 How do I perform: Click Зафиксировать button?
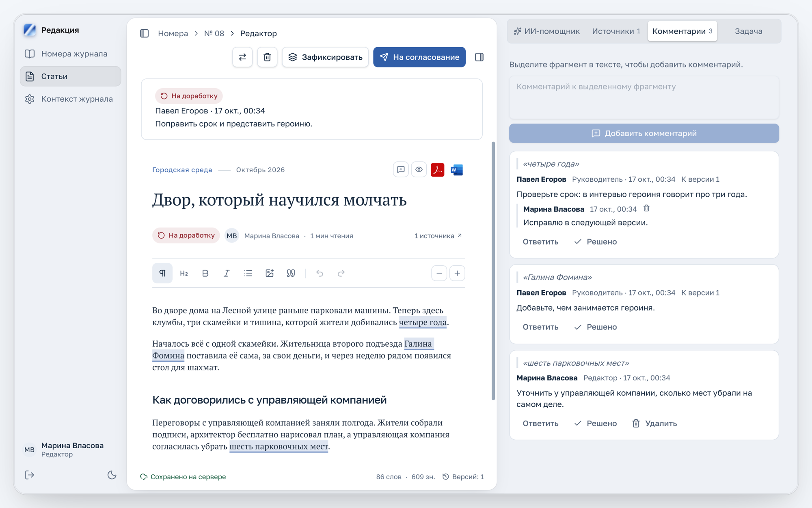point(325,57)
